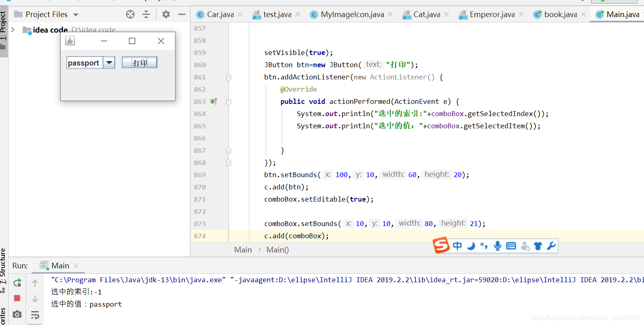
Task: Close the Emperor.java tab
Action: coord(521,14)
